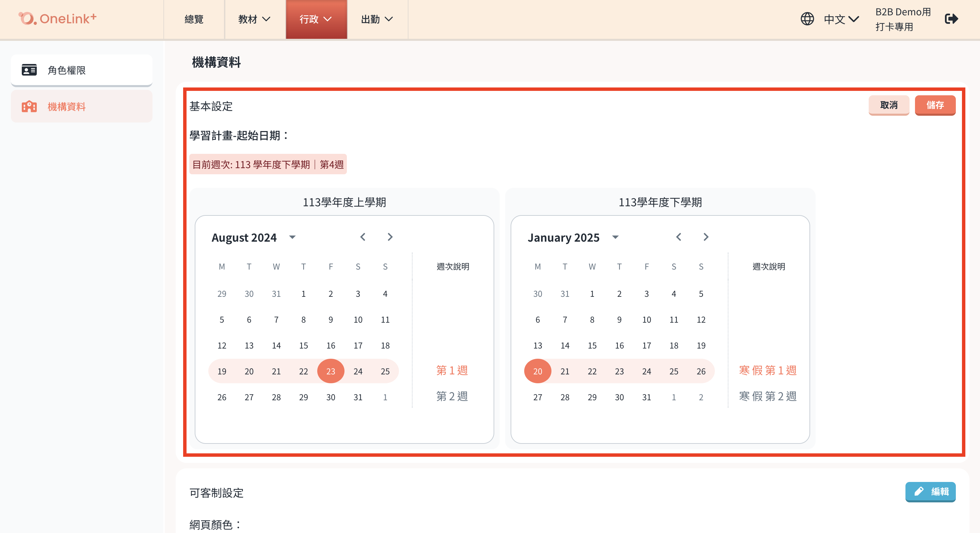980x533 pixels.
Task: Click the 取消 button
Action: (x=889, y=105)
